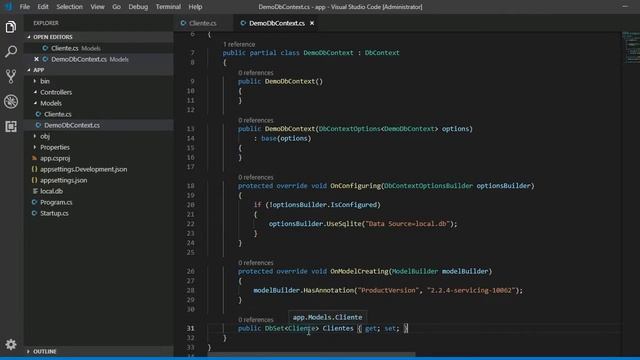Open the Source Control view
The height and width of the screenshot is (360, 640).
tap(11, 76)
